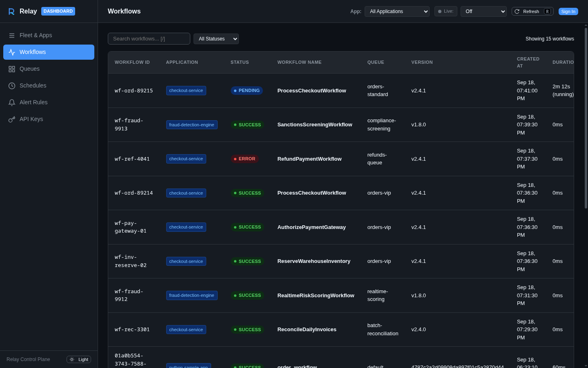Click the DASHBOARD badge
The image size is (588, 368).
58,11
